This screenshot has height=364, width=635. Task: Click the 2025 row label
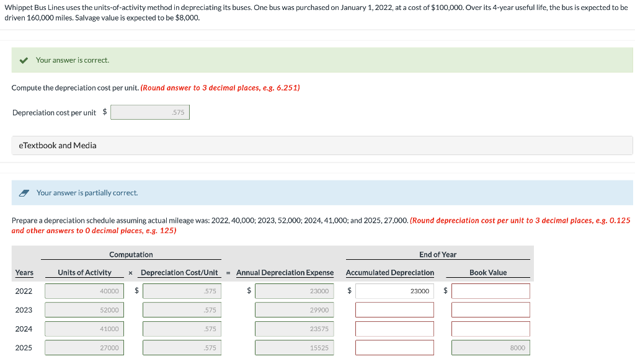tap(24, 348)
